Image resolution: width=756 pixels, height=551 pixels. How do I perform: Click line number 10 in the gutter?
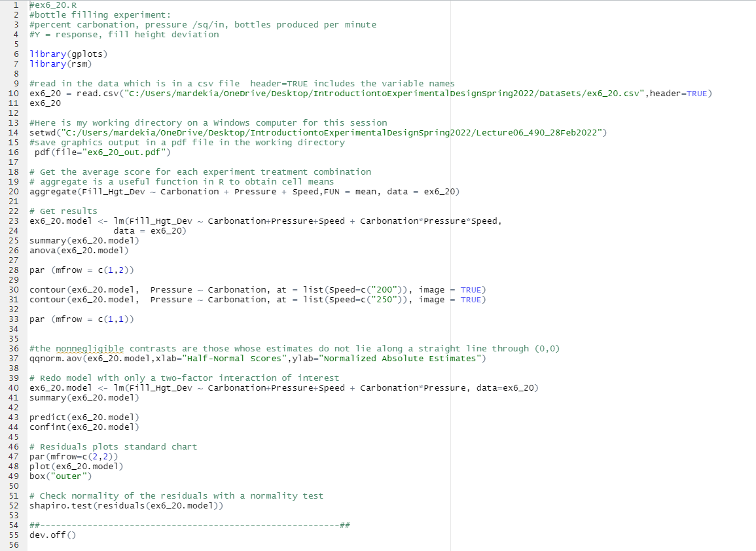point(14,93)
